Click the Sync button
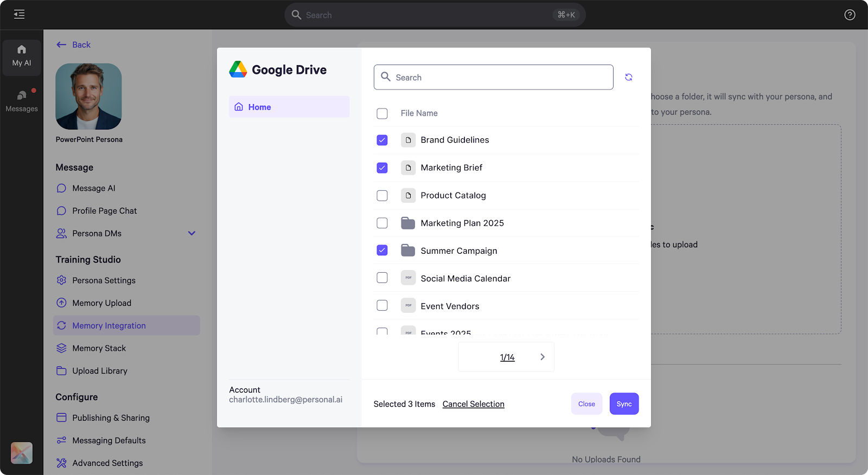The image size is (868, 475). click(x=624, y=404)
